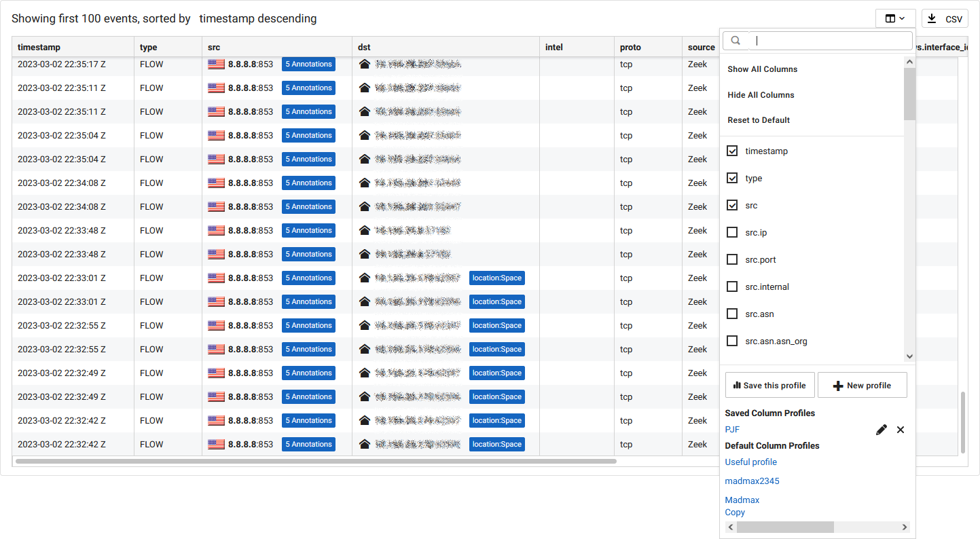This screenshot has width=980, height=539.
Task: Click the pencil icon to edit the PJF profile
Action: (881, 429)
